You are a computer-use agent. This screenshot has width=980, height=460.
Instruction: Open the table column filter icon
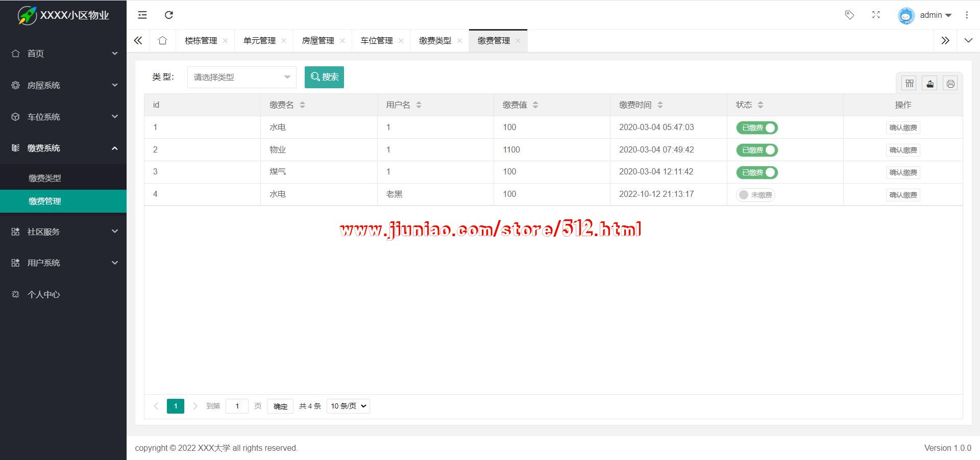point(910,83)
